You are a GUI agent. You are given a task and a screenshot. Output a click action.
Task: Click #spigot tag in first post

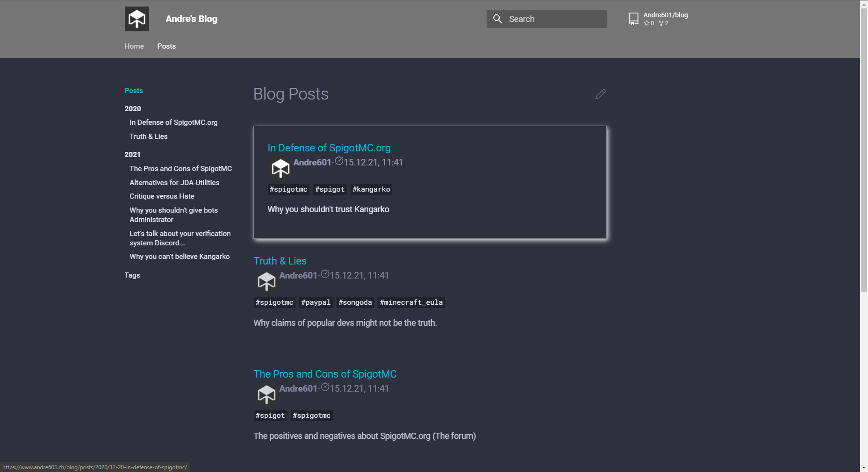330,189
